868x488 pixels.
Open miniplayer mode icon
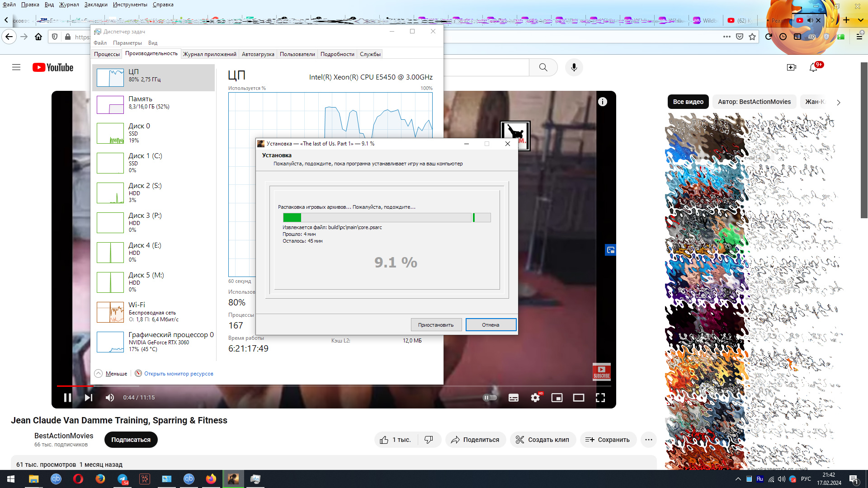point(557,398)
